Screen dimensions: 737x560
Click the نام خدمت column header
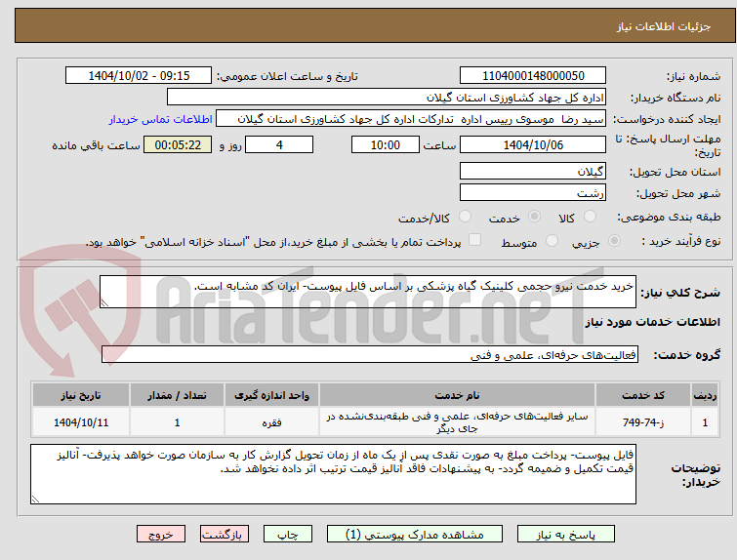click(457, 395)
